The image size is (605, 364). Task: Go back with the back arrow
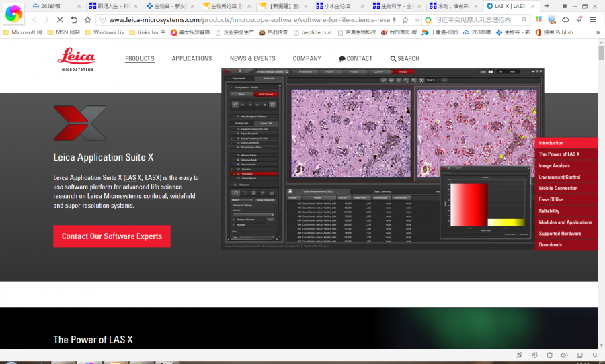[x=34, y=19]
